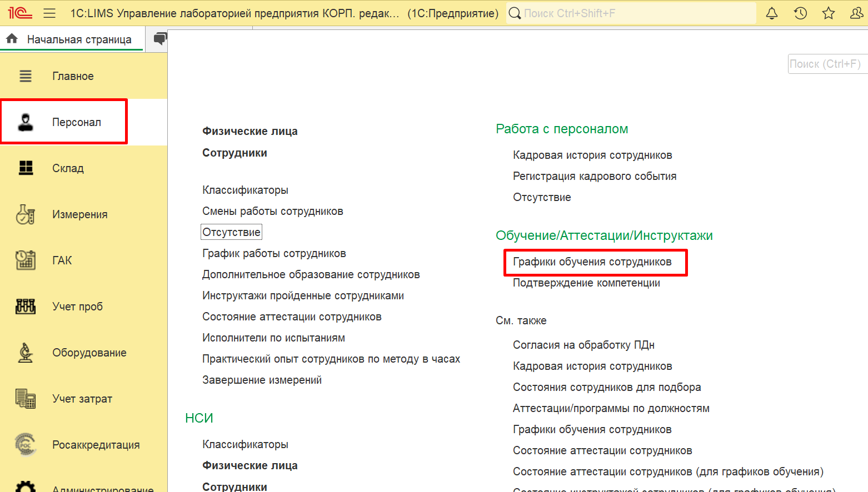Click the Учет проб test tubes icon
The height and width of the screenshot is (492, 868).
[x=26, y=307]
